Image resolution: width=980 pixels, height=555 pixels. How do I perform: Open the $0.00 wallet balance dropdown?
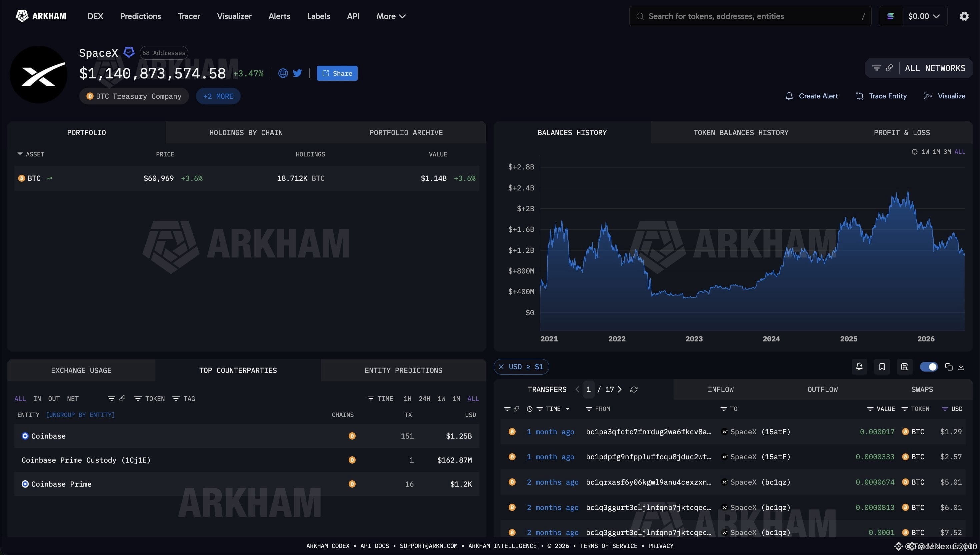click(924, 16)
